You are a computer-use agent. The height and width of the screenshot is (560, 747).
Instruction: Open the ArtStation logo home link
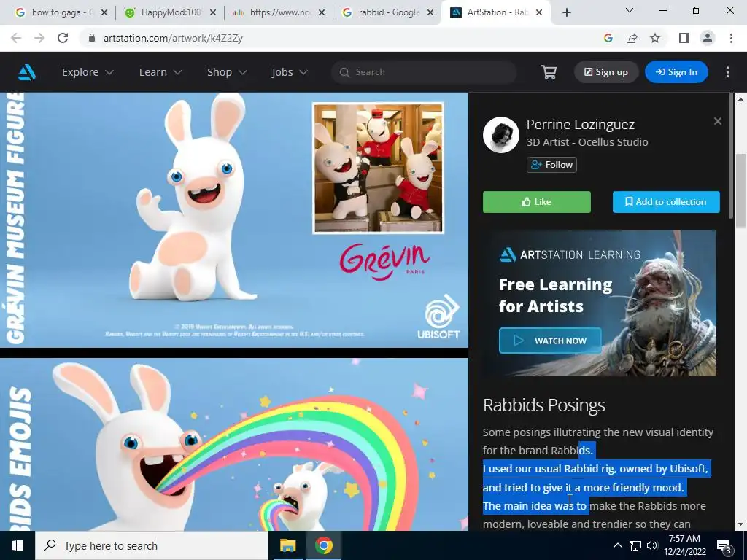27,72
